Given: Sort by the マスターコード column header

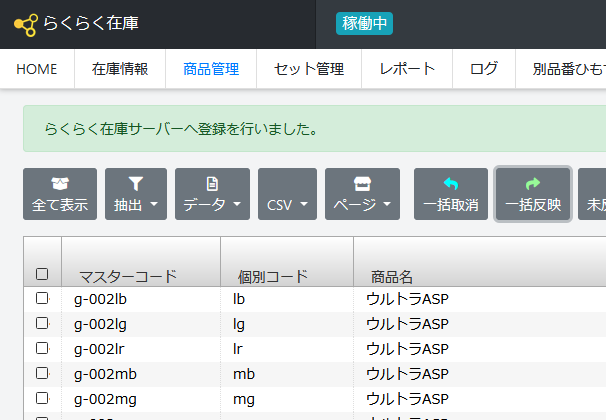Looking at the screenshot, I should [x=141, y=262].
